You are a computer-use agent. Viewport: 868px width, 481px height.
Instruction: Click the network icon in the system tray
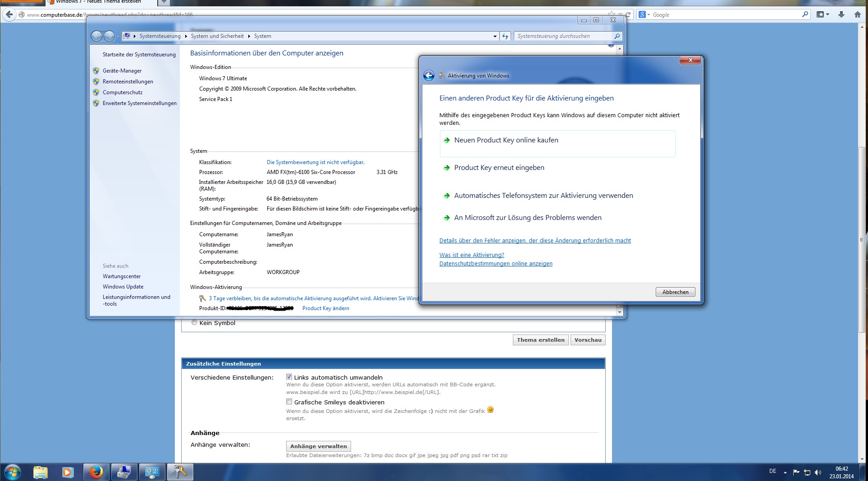807,472
